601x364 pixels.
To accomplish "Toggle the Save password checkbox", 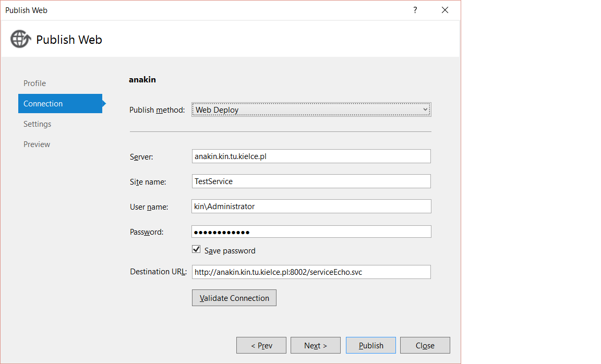I will 196,249.
